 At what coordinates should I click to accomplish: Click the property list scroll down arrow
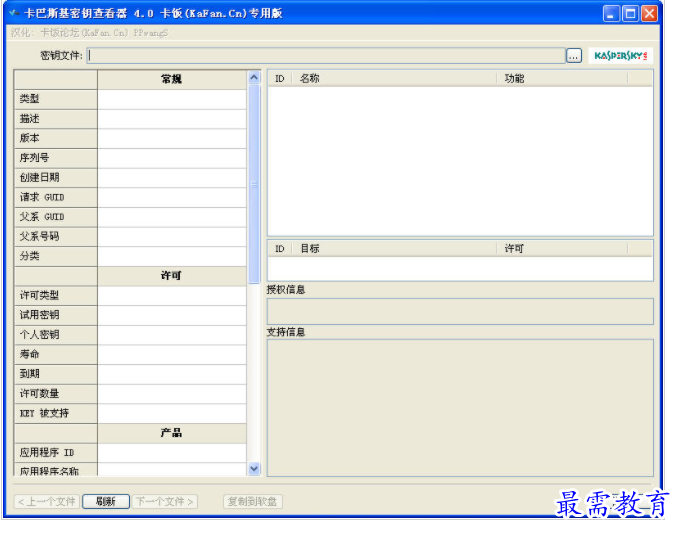click(x=254, y=468)
